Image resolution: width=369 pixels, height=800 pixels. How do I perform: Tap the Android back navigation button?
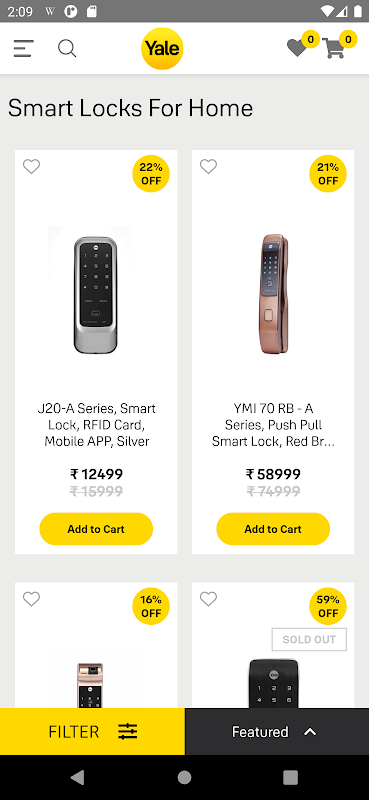coord(78,777)
